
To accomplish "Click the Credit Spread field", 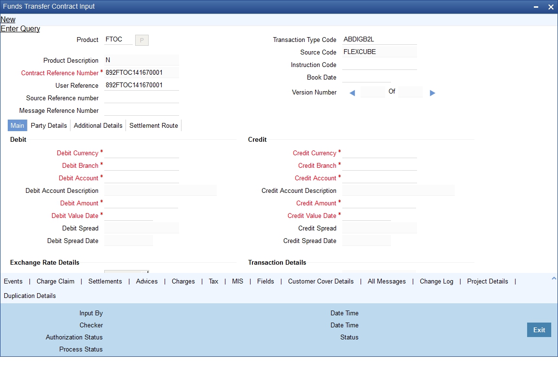I will (379, 228).
